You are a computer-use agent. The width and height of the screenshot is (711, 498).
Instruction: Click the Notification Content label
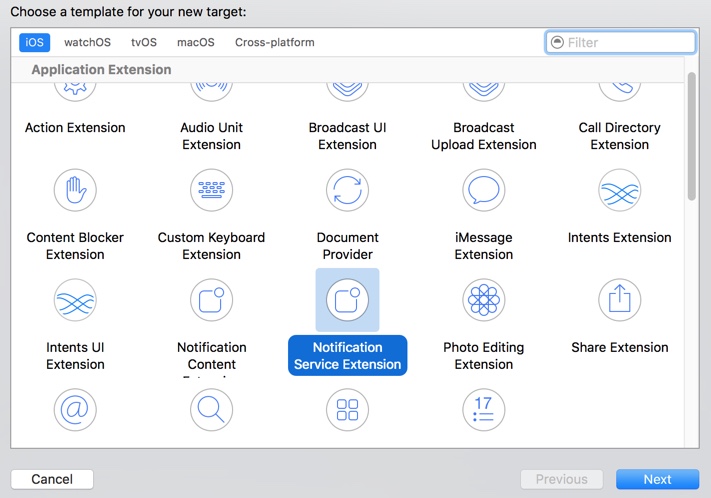(211, 356)
